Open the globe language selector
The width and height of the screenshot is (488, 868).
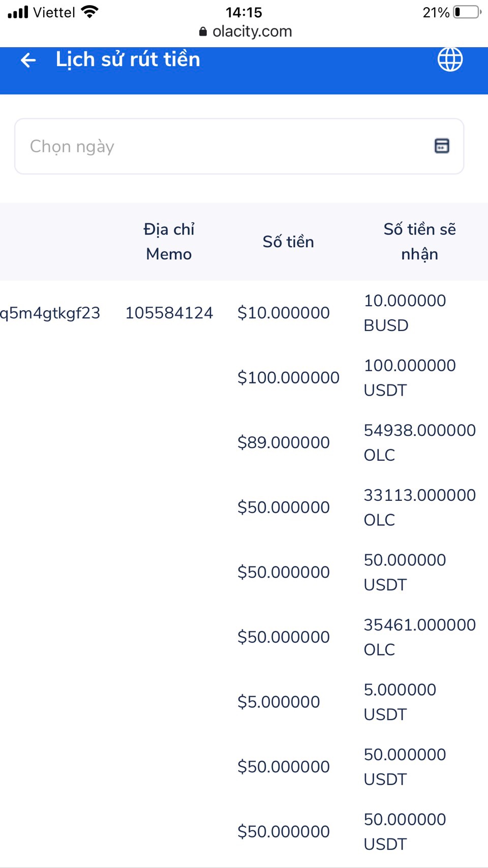pos(450,59)
